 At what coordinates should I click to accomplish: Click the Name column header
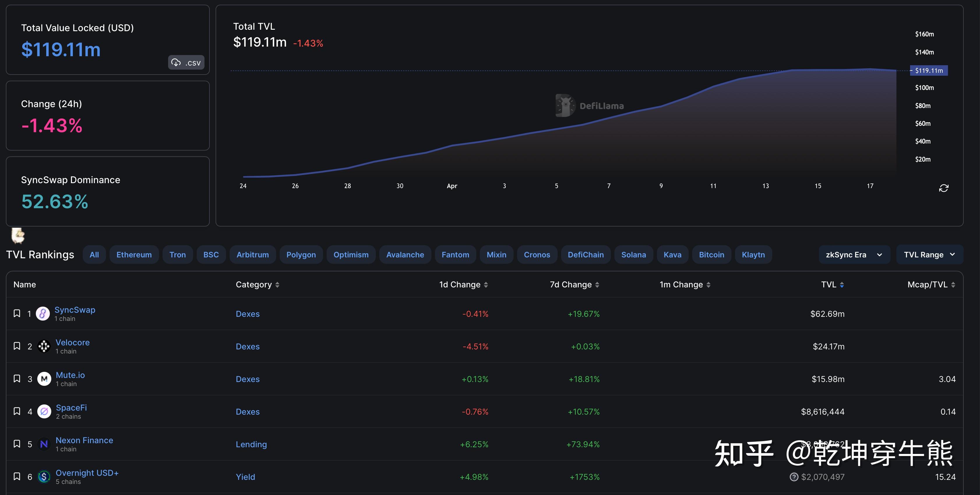[x=25, y=285]
